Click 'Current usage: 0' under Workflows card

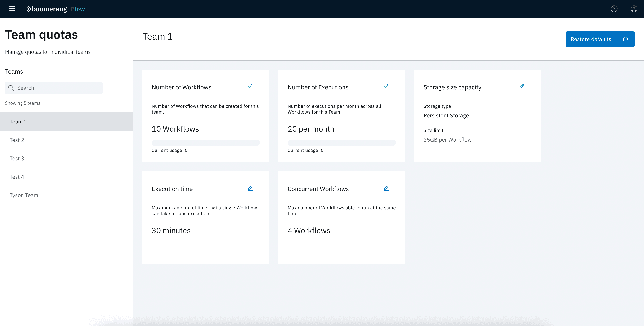click(x=170, y=150)
